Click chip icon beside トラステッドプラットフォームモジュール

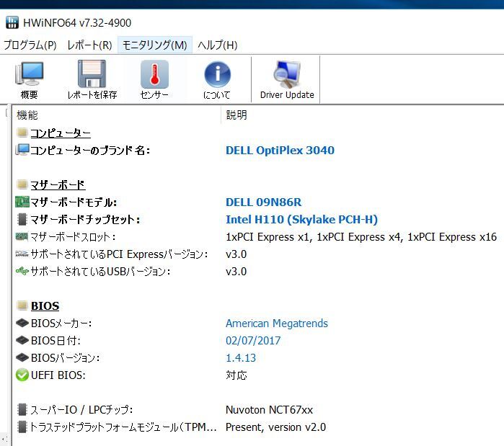[22, 427]
